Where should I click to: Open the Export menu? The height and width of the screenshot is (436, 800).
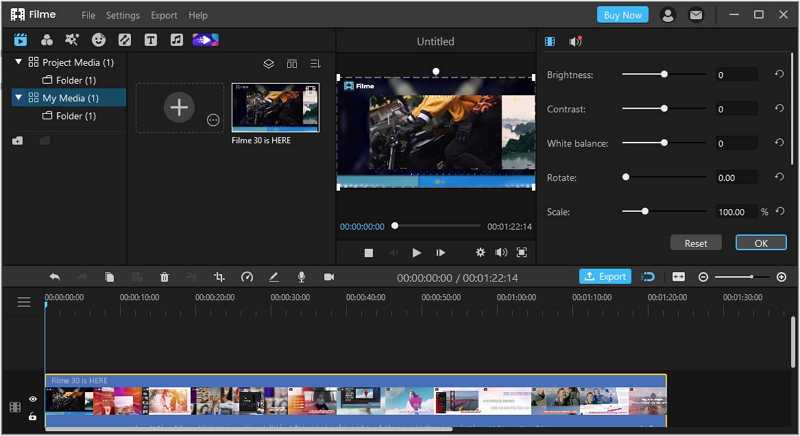pos(164,15)
